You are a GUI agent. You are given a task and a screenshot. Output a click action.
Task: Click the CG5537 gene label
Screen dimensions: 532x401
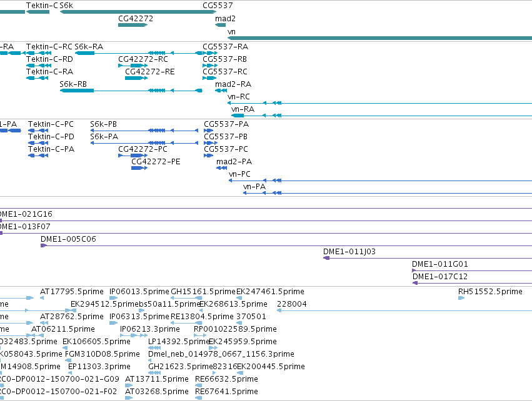tap(218, 6)
